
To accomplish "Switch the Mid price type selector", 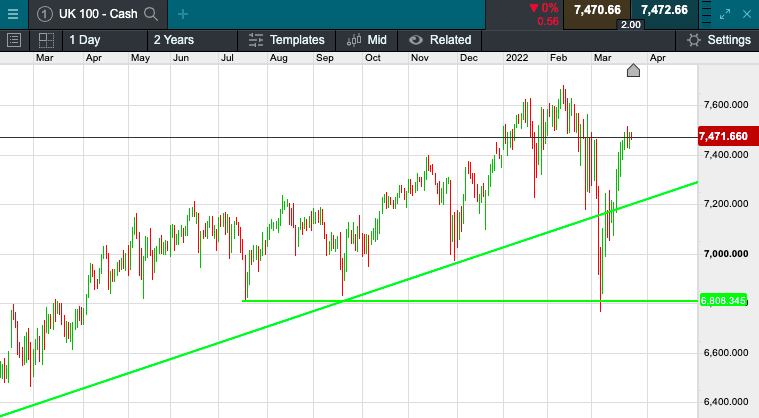I will (x=366, y=40).
